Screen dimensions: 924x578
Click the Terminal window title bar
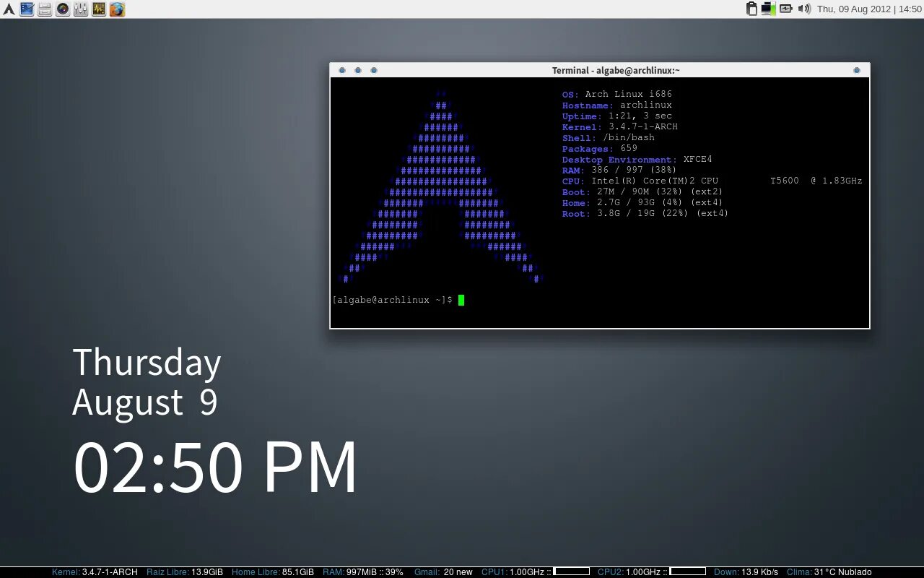(600, 70)
